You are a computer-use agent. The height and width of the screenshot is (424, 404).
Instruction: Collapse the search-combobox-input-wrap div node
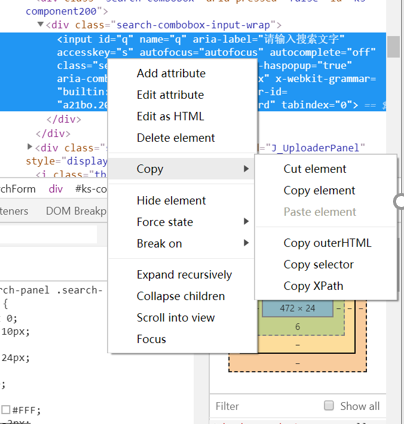40,24
